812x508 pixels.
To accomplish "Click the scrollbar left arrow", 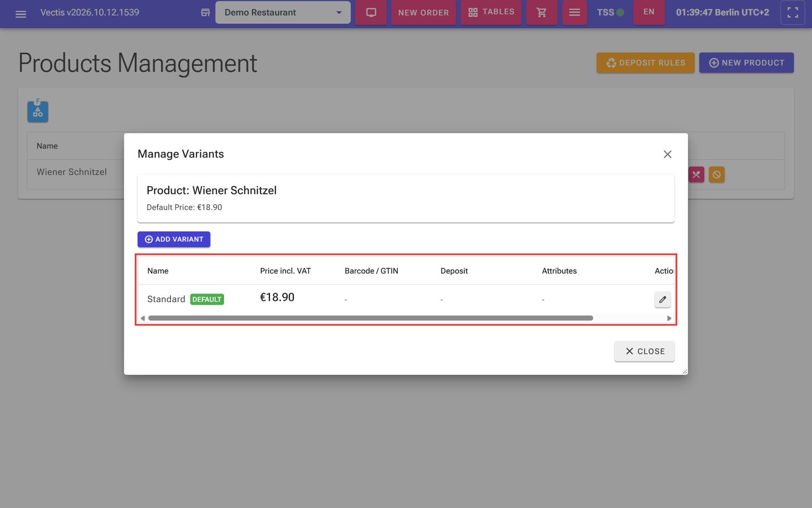I will (142, 318).
